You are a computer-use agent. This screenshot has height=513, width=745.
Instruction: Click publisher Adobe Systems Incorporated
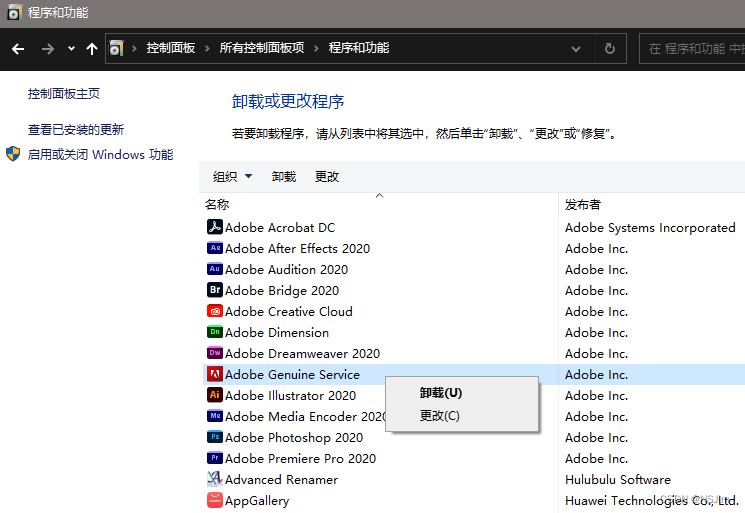click(650, 228)
